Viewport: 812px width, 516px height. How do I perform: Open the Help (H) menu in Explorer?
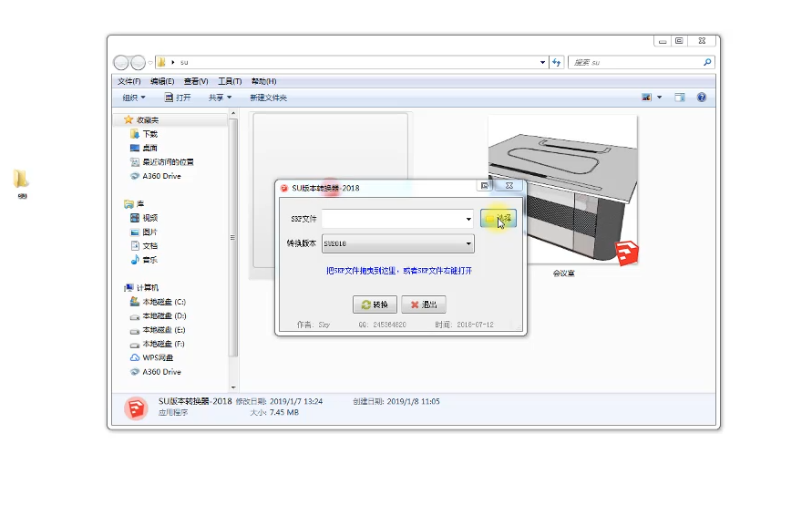[x=263, y=81]
